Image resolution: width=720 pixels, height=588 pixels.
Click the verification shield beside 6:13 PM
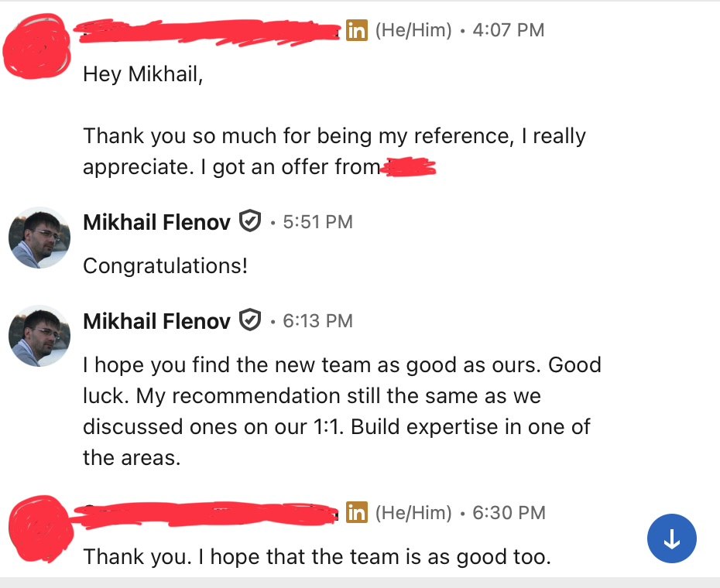click(250, 320)
